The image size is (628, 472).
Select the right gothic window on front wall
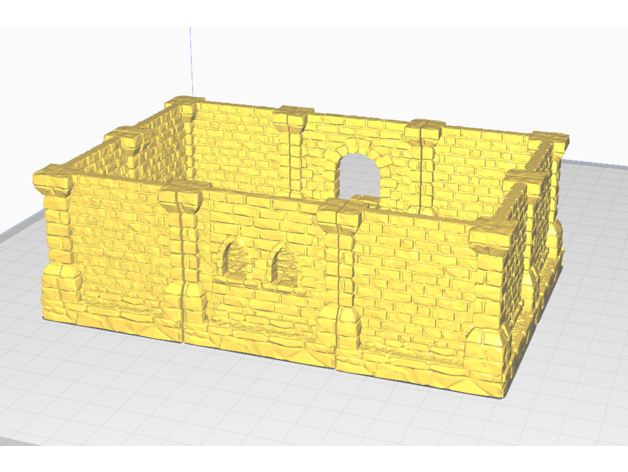click(x=280, y=265)
